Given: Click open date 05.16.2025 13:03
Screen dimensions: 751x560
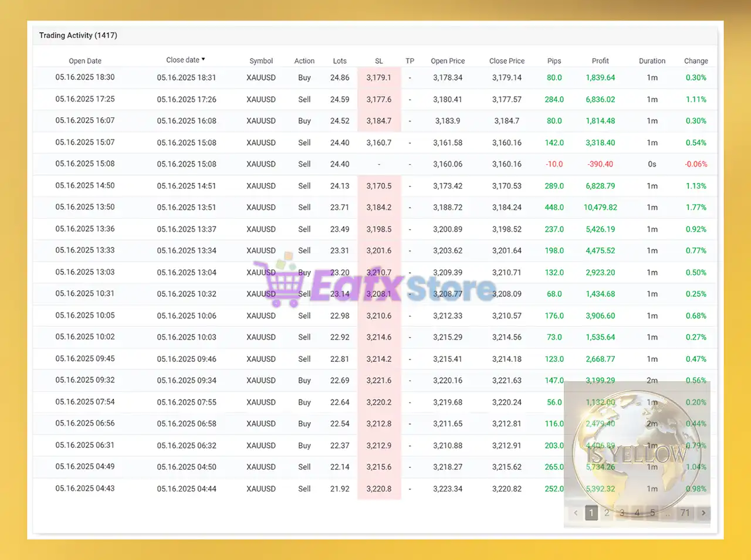Looking at the screenshot, I should tap(85, 272).
